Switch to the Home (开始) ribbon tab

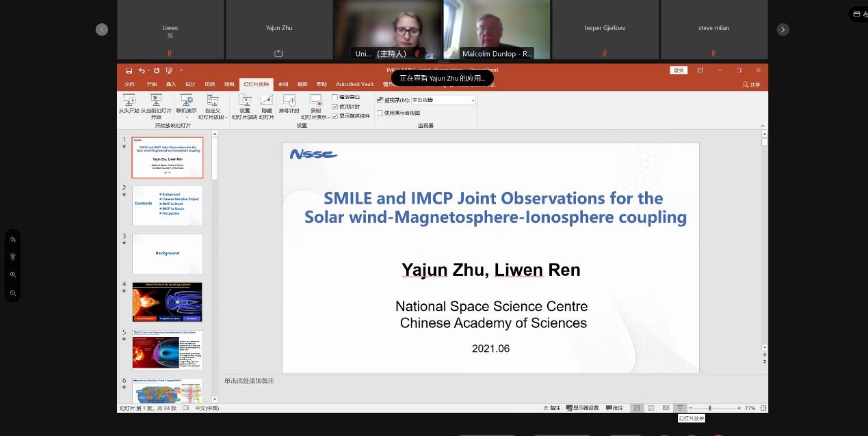[152, 85]
